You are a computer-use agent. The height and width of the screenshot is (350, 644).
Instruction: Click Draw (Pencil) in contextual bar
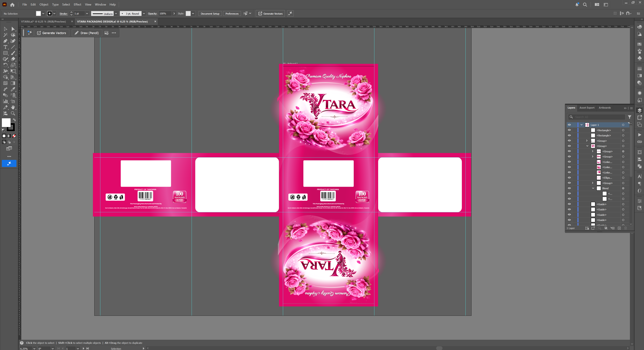(87, 33)
